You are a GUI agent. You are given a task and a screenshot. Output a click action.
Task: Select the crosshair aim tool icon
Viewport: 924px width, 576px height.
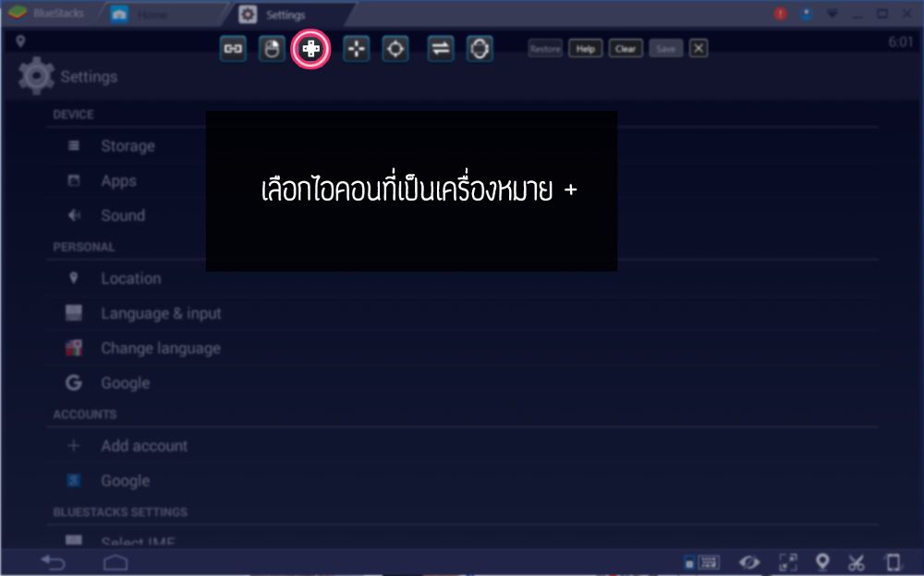tap(395, 49)
